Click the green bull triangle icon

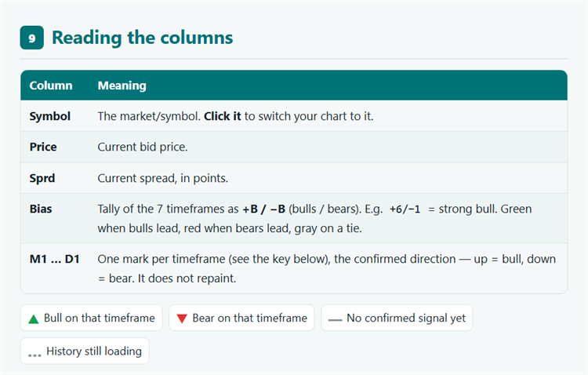point(34,319)
